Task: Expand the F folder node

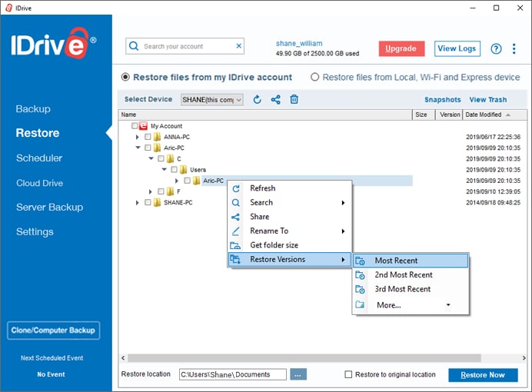Action: point(151,191)
